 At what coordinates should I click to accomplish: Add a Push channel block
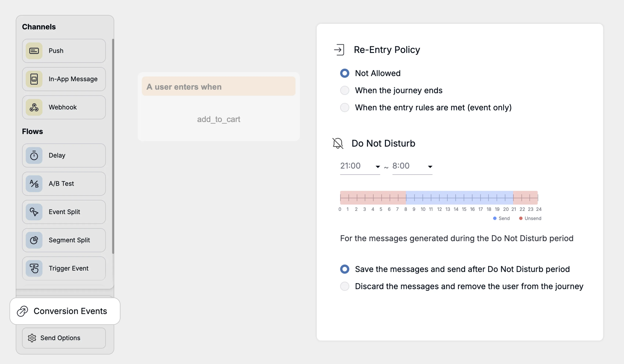[x=64, y=51]
